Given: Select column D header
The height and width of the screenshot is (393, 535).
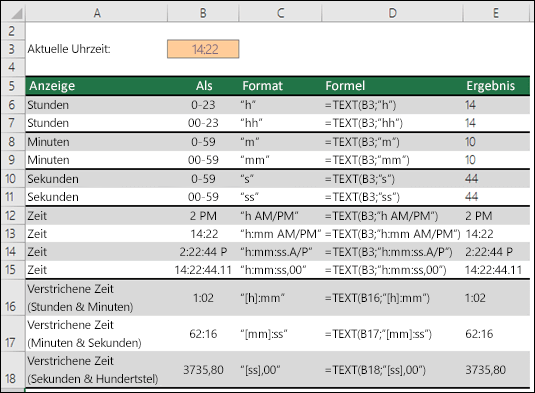Looking at the screenshot, I should pyautogui.click(x=392, y=13).
